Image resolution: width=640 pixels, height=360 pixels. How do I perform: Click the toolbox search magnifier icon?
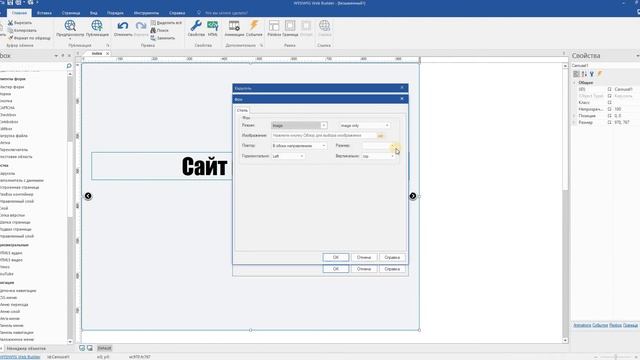(x=69, y=66)
